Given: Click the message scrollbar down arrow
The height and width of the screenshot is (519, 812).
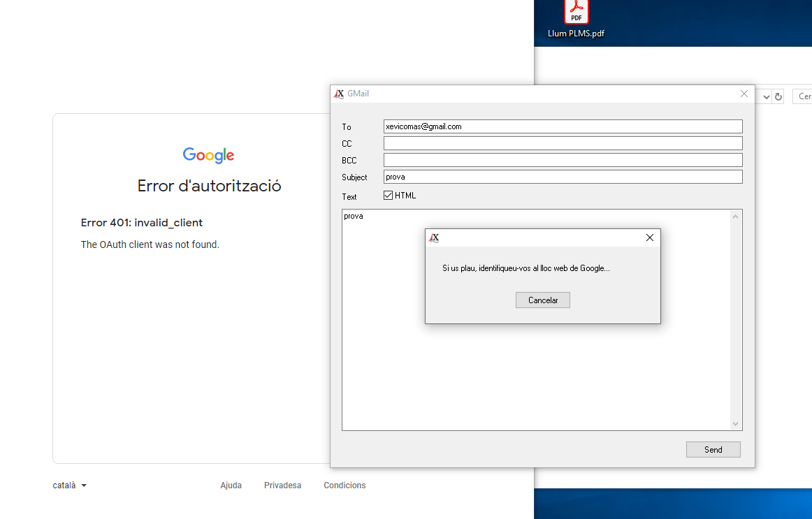Looking at the screenshot, I should coord(735,424).
